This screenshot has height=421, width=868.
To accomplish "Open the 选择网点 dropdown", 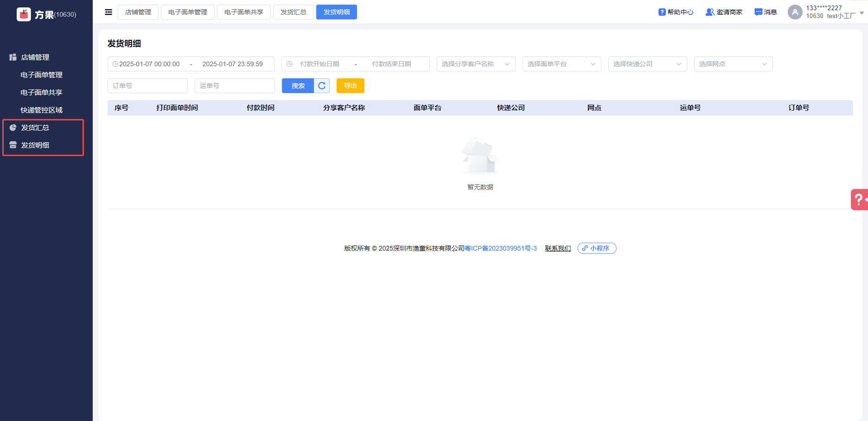I will click(733, 64).
